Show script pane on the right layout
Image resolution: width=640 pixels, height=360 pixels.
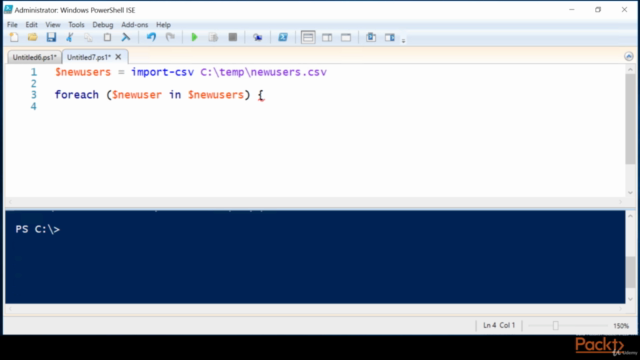coord(327,38)
